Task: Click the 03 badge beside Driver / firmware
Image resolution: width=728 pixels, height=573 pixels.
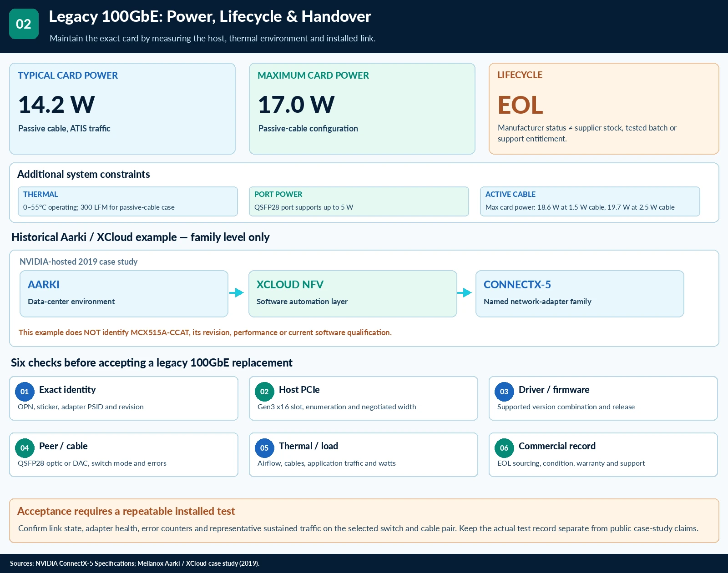Action: [x=504, y=392]
